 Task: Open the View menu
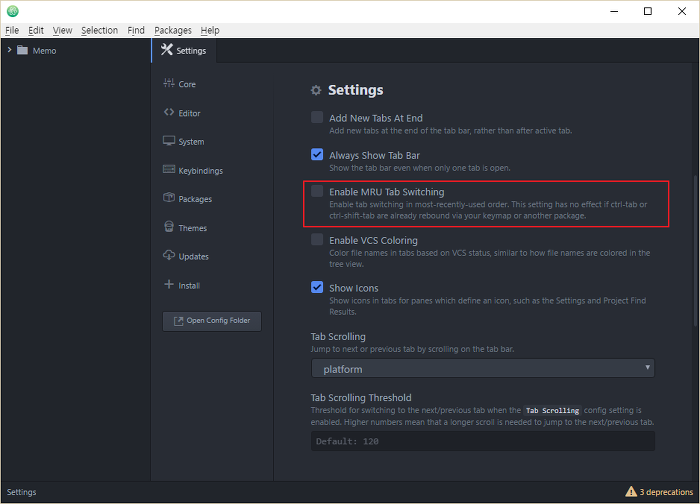coord(62,30)
